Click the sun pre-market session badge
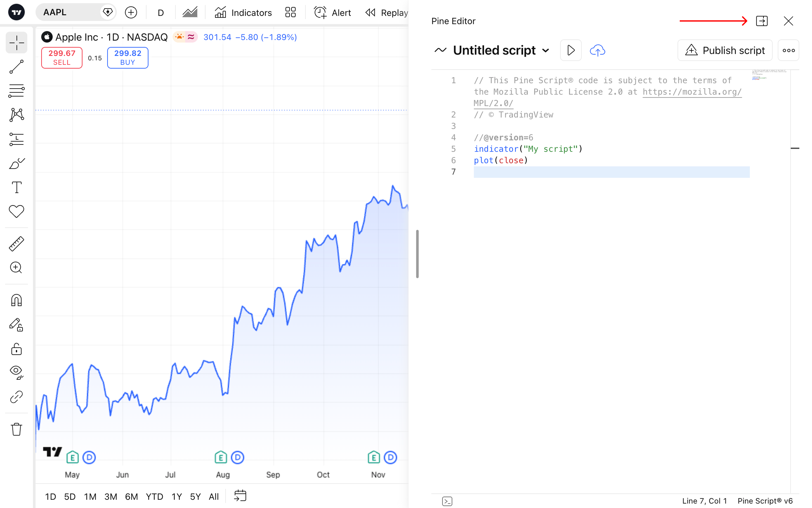Viewport: 812px width, 508px height. pos(180,37)
